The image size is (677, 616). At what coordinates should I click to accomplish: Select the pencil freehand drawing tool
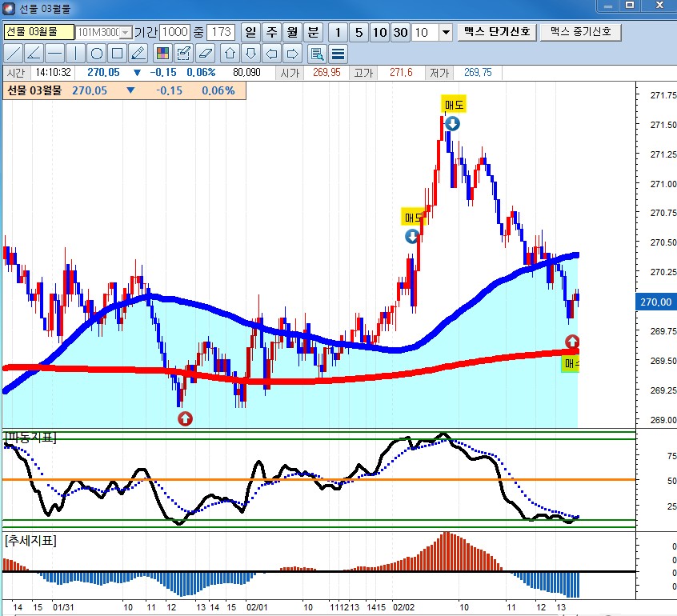point(138,54)
